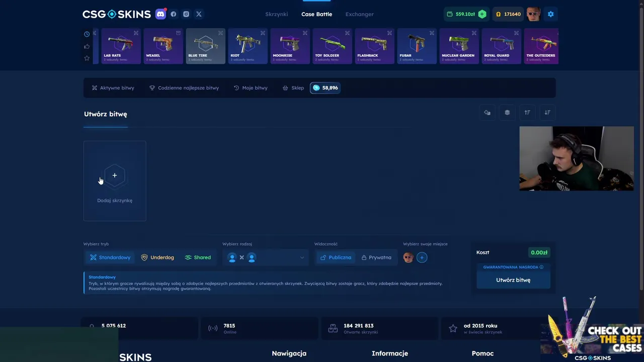Show recent drops via clock icon
644x362 pixels.
pyautogui.click(x=87, y=34)
